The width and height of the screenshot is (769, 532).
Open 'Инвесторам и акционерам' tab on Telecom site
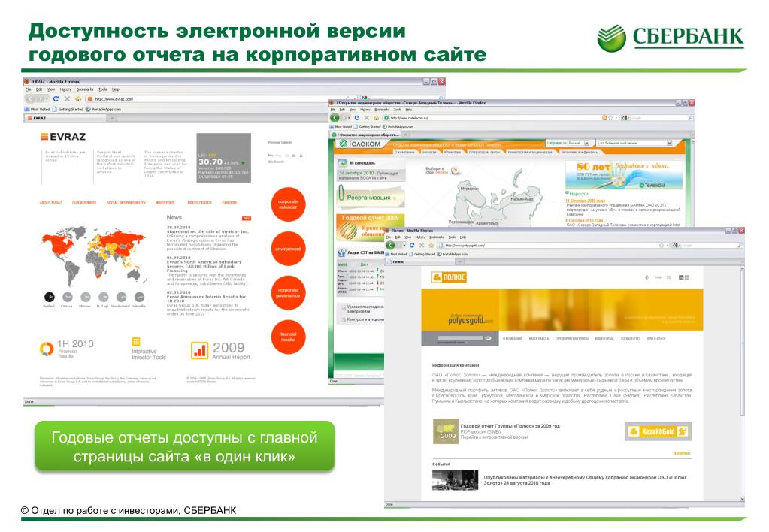pos(530,152)
